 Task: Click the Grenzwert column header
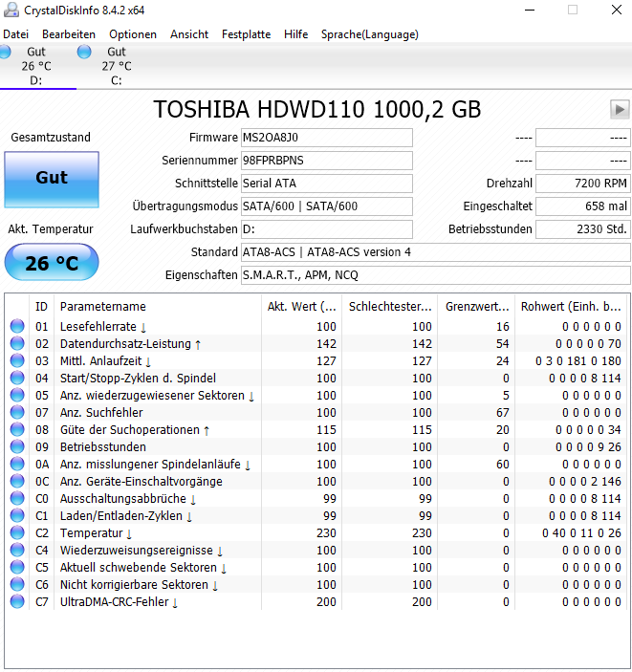pos(476,307)
